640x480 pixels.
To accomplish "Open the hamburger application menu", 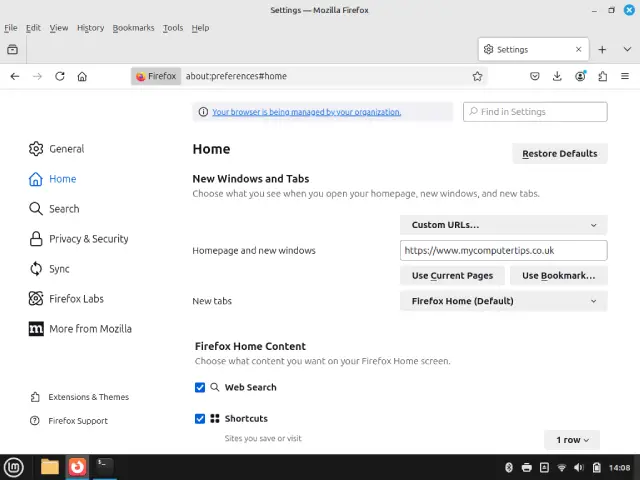I will point(625,76).
